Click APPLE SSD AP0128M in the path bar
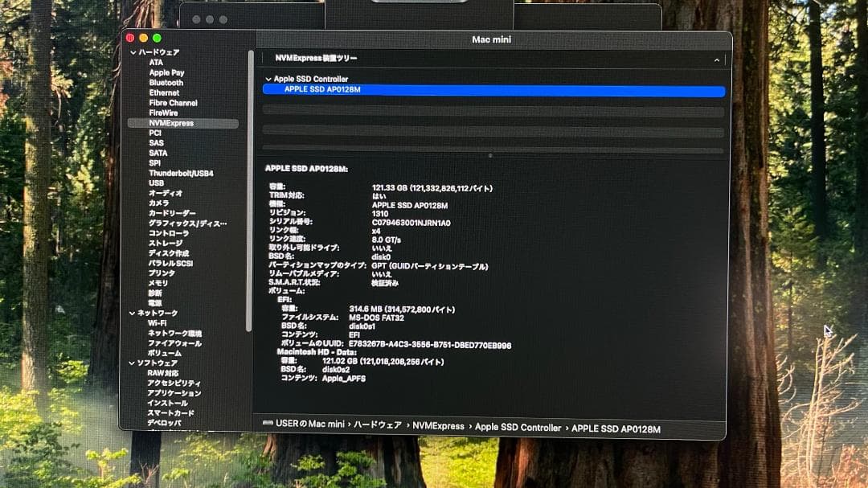This screenshot has width=868, height=488. pyautogui.click(x=616, y=429)
